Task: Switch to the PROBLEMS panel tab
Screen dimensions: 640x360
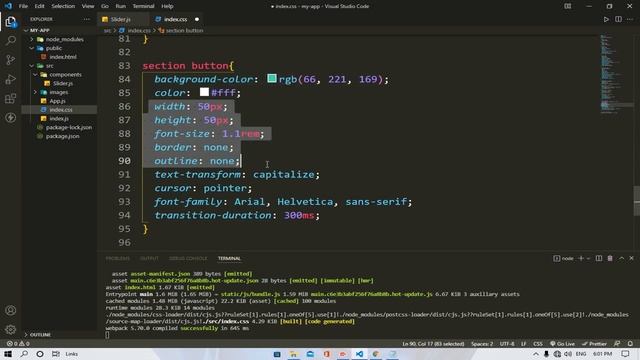Action: click(x=118, y=258)
